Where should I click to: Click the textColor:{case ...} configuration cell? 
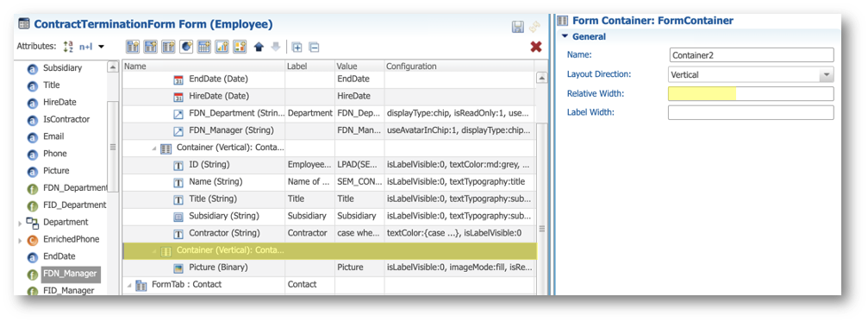coord(459,233)
